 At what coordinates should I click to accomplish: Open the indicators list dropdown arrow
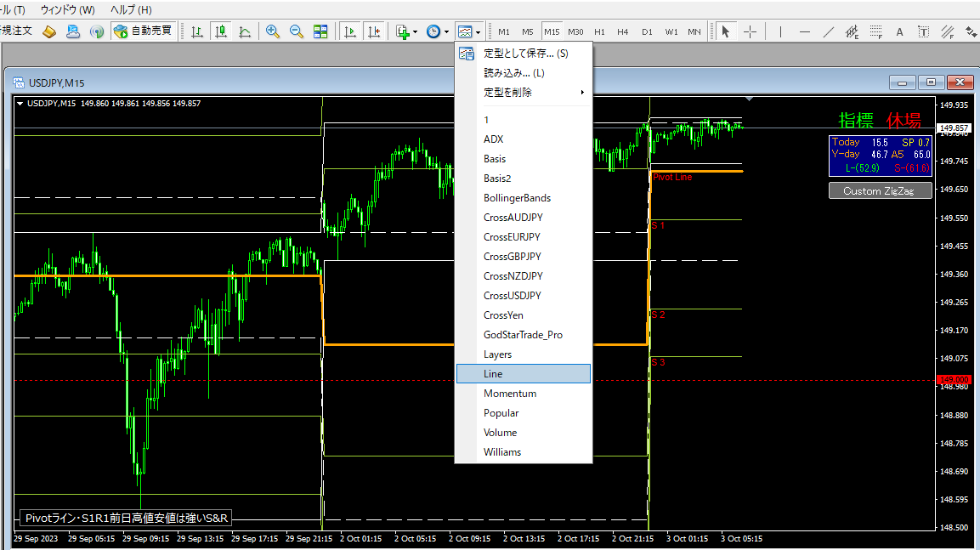pyautogui.click(x=415, y=32)
